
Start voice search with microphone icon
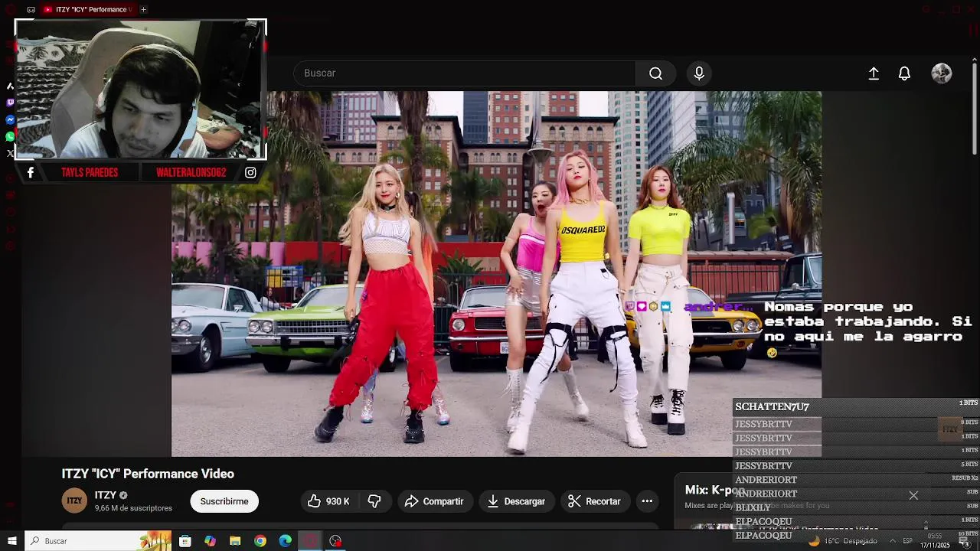699,73
